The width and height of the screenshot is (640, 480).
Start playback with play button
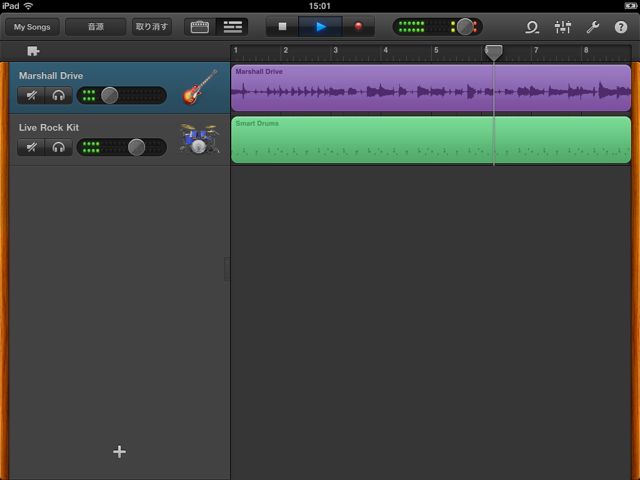point(321,27)
